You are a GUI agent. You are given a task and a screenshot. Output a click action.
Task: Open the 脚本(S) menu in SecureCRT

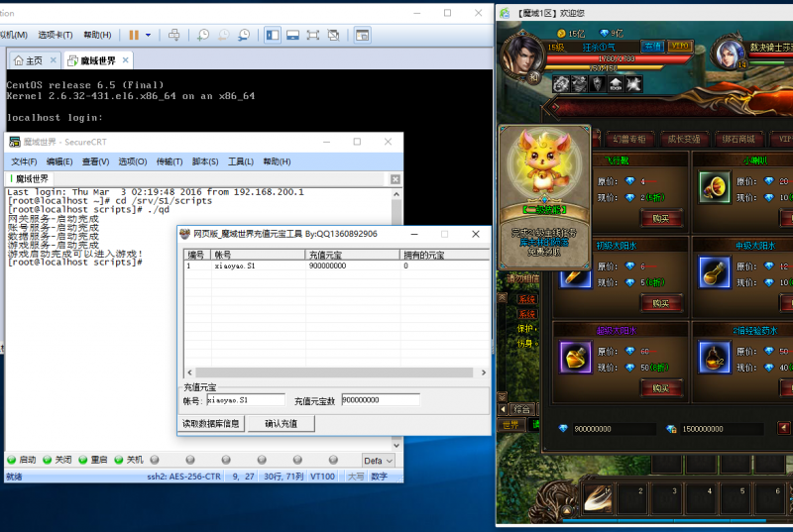(x=204, y=161)
